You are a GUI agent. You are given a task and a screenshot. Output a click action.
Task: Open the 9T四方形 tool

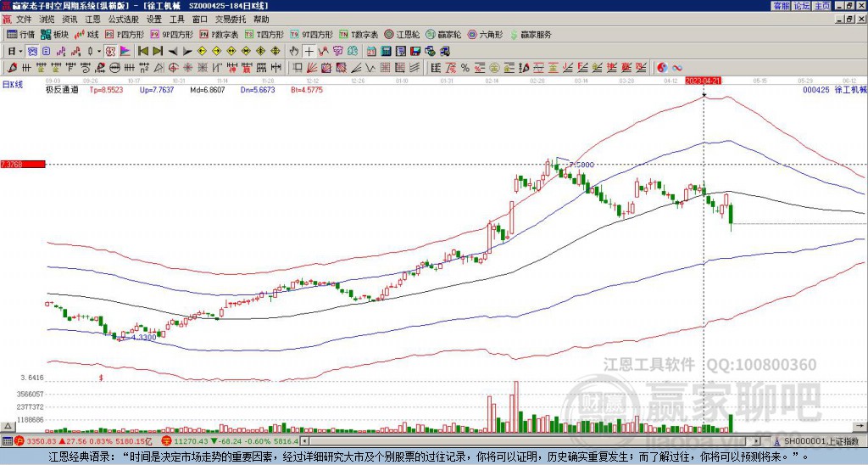pyautogui.click(x=312, y=34)
